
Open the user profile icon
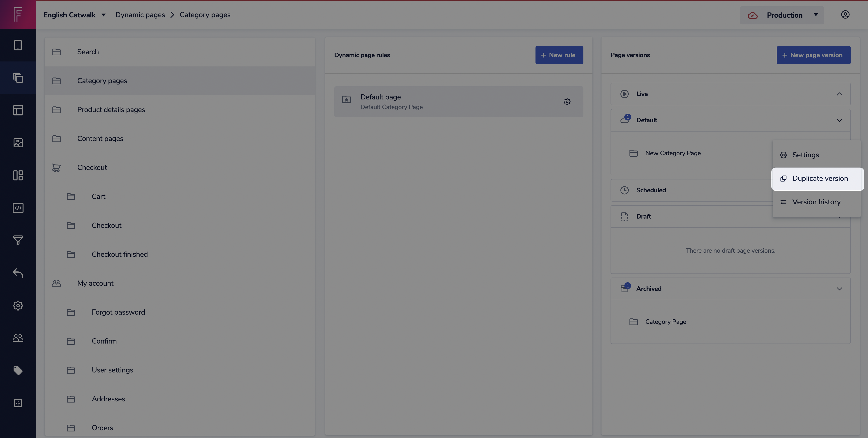tap(845, 15)
